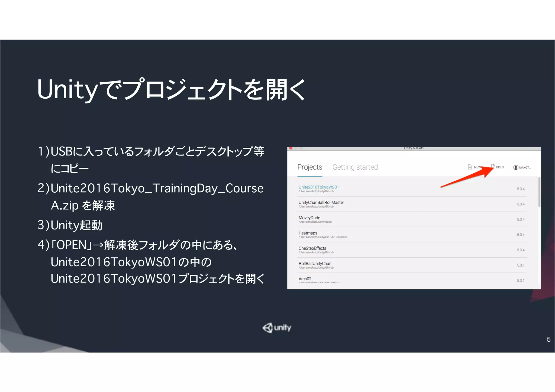Click the Unity 5.3.4f1 window title
The height and width of the screenshot is (392, 555).
pos(414,148)
